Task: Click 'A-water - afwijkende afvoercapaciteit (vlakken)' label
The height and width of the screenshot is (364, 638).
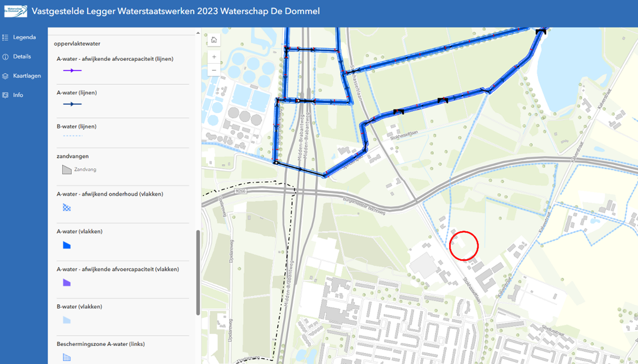Action: pyautogui.click(x=118, y=269)
